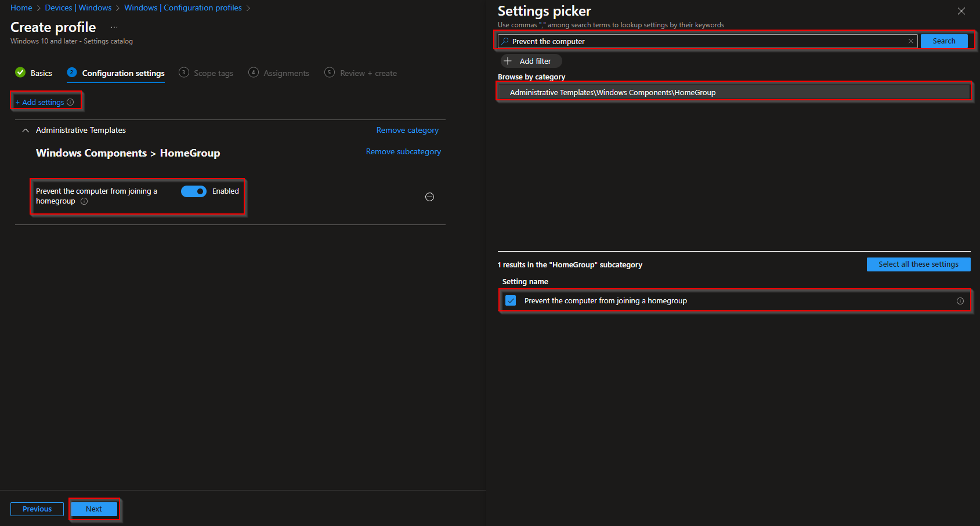Click the Search button
Screen dimensions: 980x526
[x=943, y=41]
